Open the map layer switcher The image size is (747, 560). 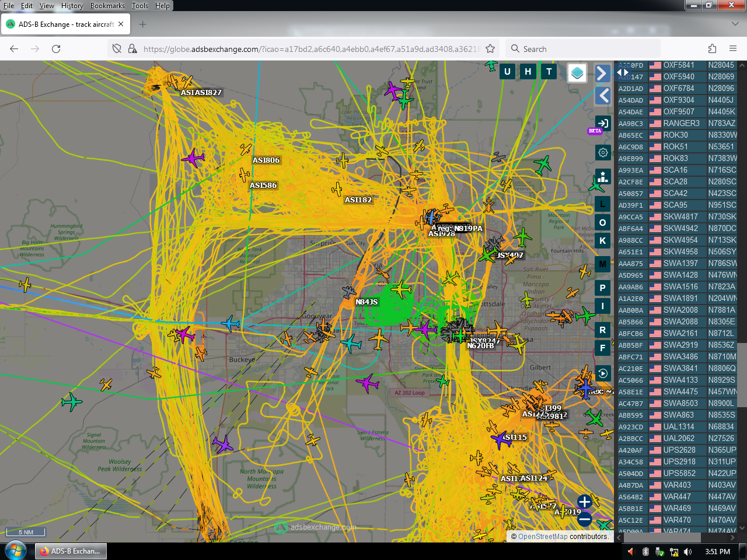pyautogui.click(x=577, y=73)
